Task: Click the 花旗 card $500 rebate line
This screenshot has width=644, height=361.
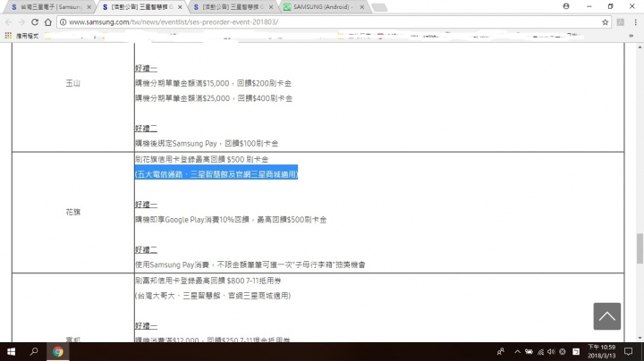Action: [x=201, y=159]
